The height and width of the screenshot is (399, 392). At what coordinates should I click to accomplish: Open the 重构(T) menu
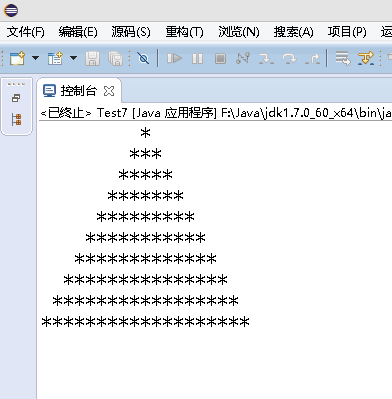pyautogui.click(x=184, y=32)
